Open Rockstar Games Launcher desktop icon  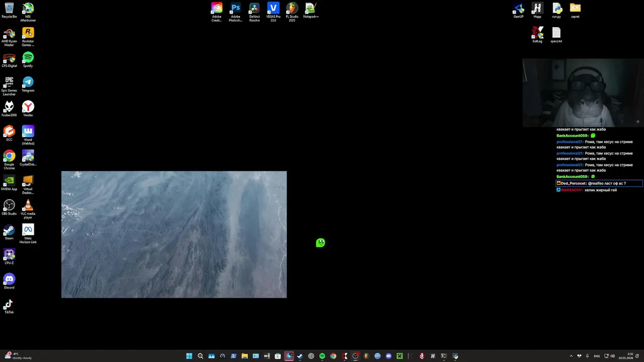tap(28, 38)
